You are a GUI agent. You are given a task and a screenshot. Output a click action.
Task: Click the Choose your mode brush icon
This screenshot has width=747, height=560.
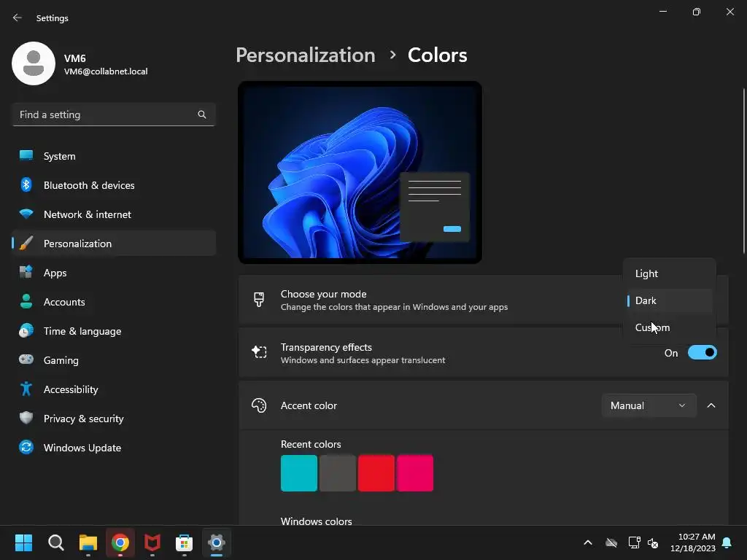tap(259, 300)
